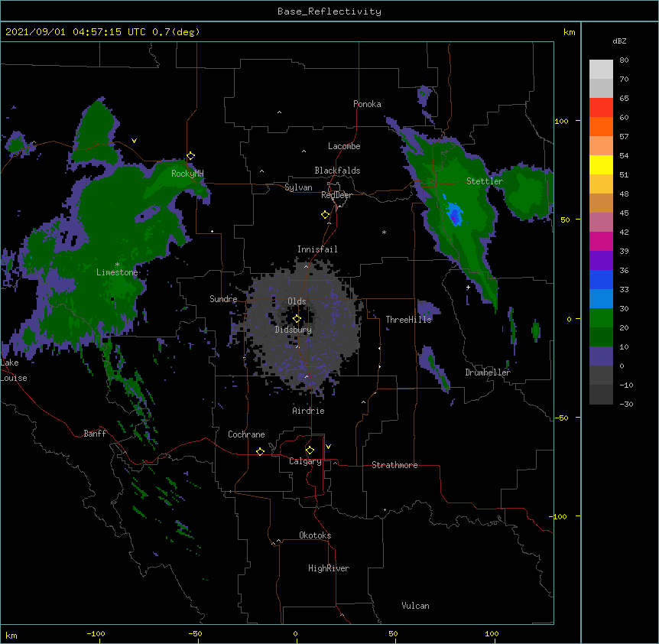Click the Lacombe city label
Viewport: 659px width, 644px height.
coord(344,146)
